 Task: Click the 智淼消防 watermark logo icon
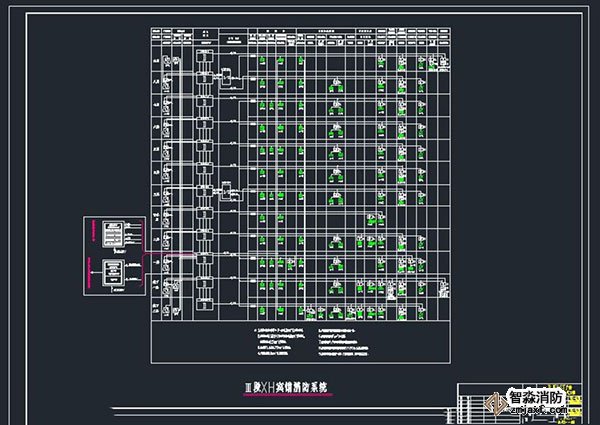click(x=497, y=403)
